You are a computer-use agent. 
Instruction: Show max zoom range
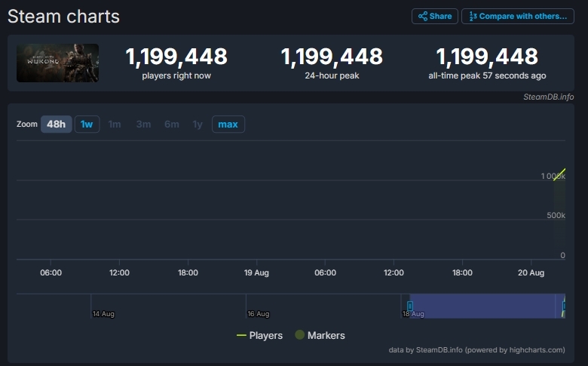click(x=228, y=125)
